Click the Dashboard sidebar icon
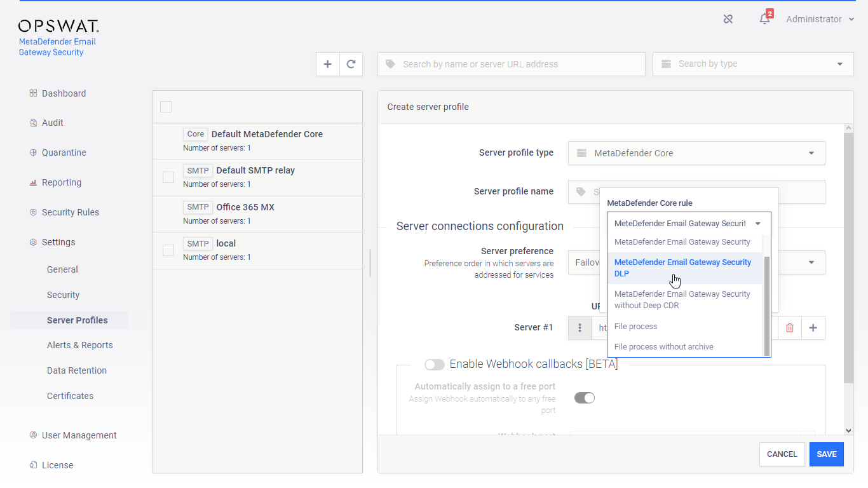The image size is (868, 488). click(33, 93)
